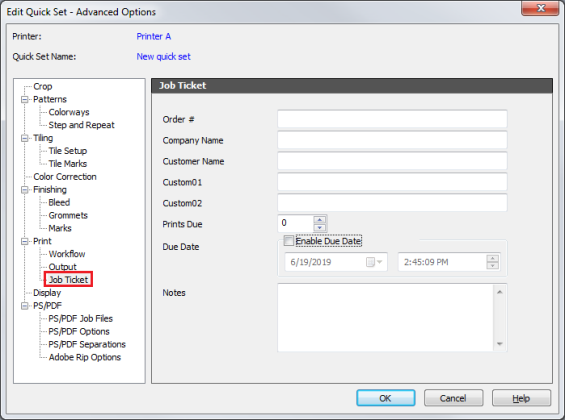Viewport: 565px width, 420px height.
Task: Collapse the Finishing tree node
Action: (x=25, y=190)
